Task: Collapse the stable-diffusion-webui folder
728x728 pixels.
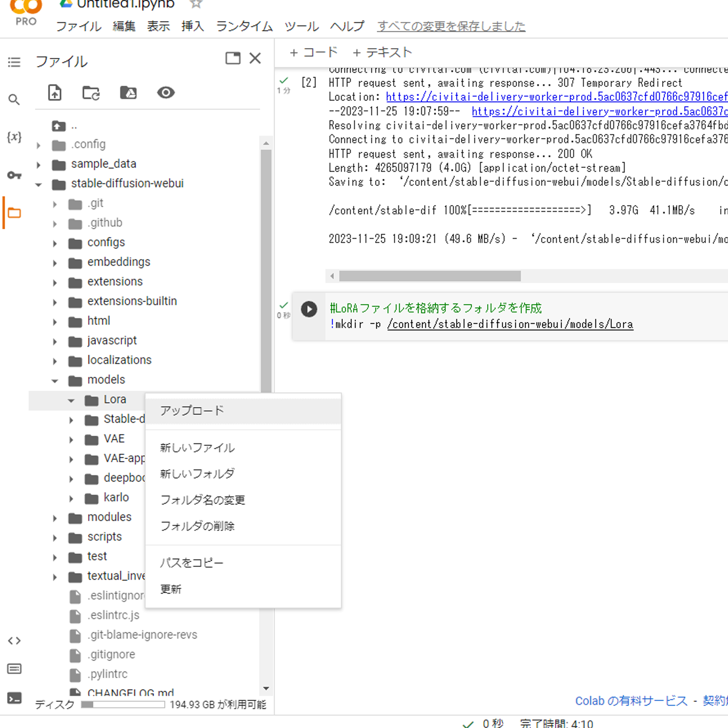Action: pyautogui.click(x=38, y=185)
